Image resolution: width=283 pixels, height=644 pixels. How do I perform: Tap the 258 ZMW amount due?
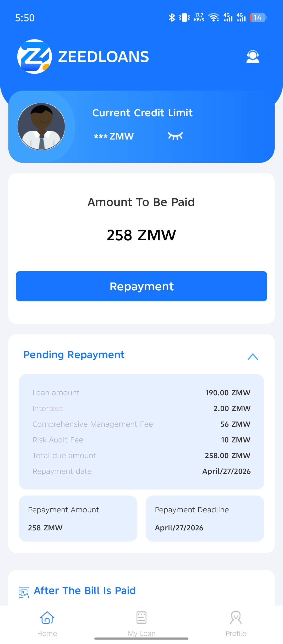(x=141, y=235)
